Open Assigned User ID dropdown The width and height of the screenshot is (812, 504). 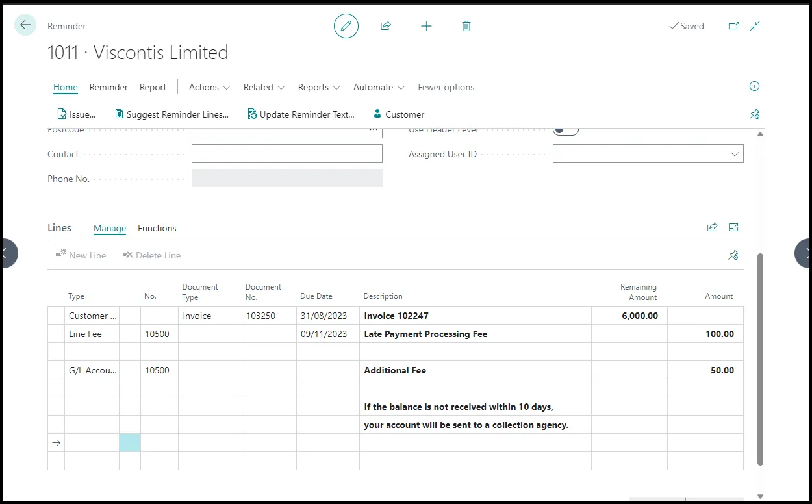pos(735,154)
